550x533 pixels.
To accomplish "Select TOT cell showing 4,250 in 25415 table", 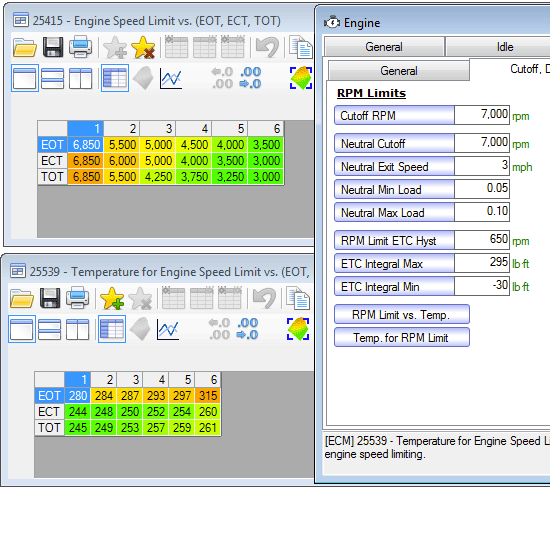I will point(158,177).
